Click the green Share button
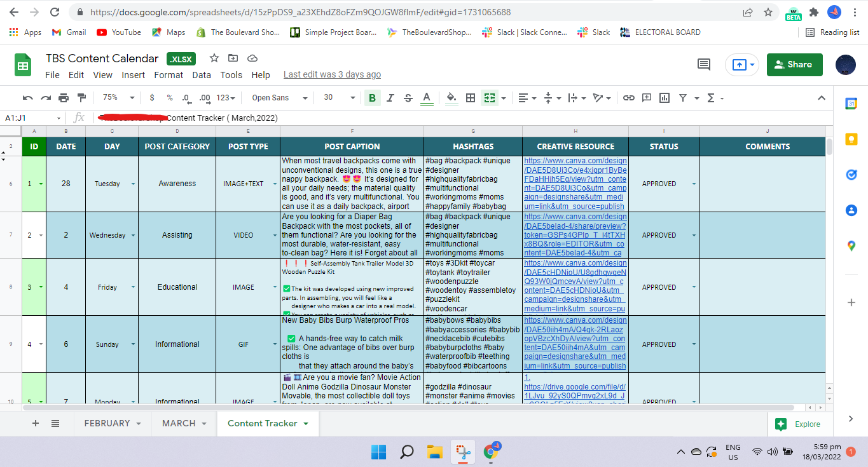 pos(794,64)
